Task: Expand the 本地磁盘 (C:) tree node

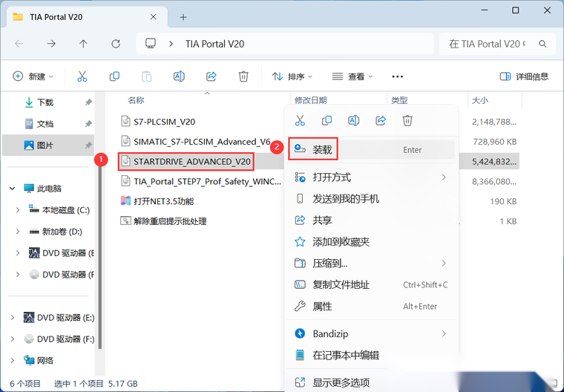Action: pyautogui.click(x=18, y=210)
